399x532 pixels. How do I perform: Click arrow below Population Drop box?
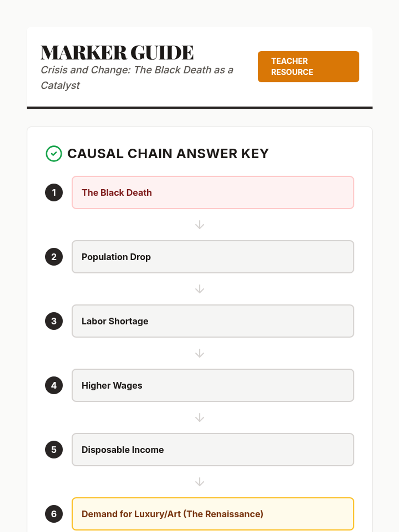[x=199, y=289]
